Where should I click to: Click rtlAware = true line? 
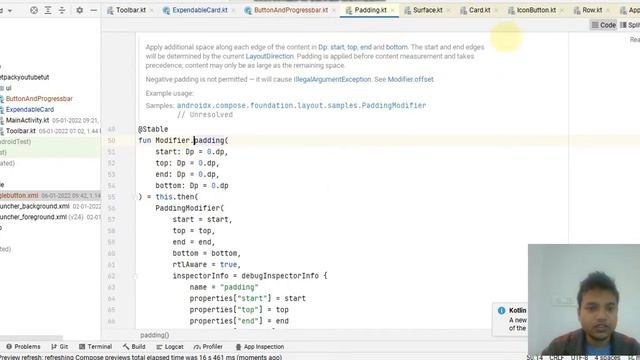click(207, 264)
